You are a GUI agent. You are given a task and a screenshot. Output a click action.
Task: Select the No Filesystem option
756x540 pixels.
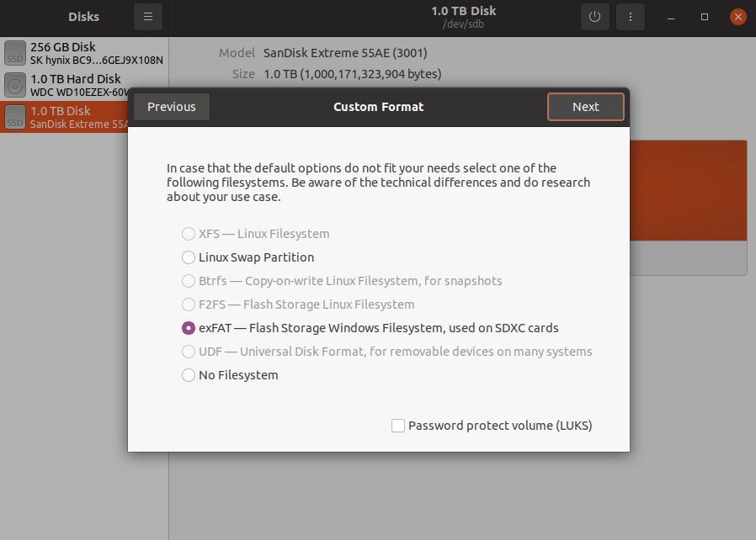coord(189,375)
